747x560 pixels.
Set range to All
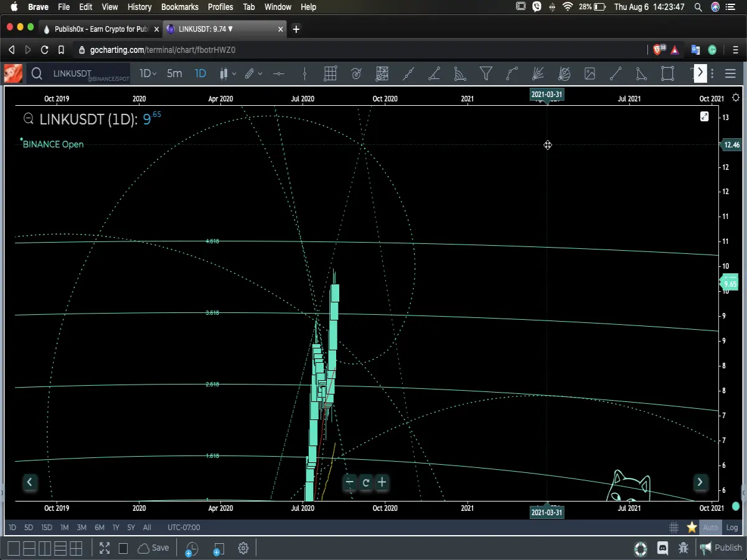coord(147,528)
